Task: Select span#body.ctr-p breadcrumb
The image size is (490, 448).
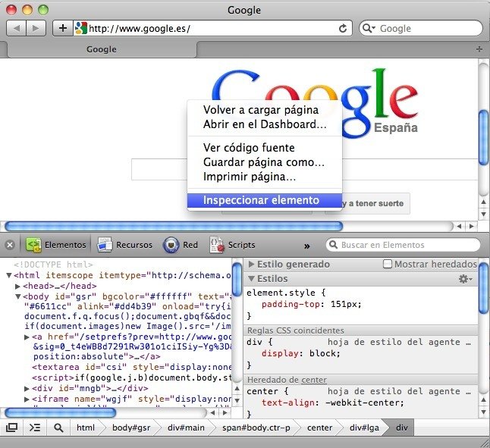Action: 256,428
